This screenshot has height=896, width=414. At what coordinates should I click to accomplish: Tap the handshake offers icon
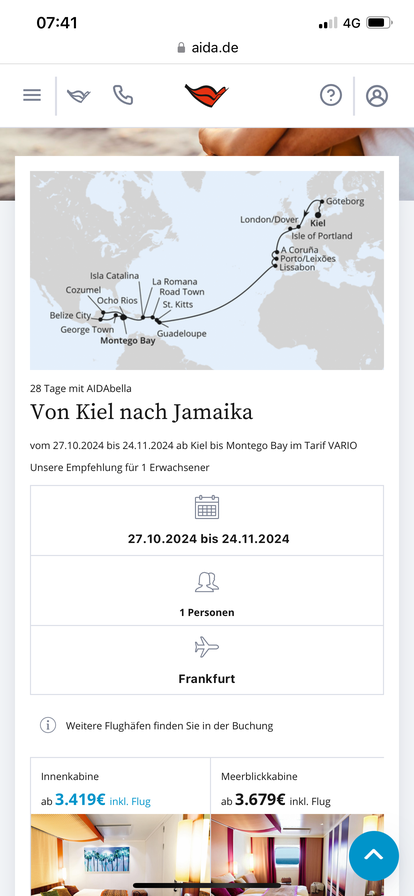pyautogui.click(x=79, y=95)
